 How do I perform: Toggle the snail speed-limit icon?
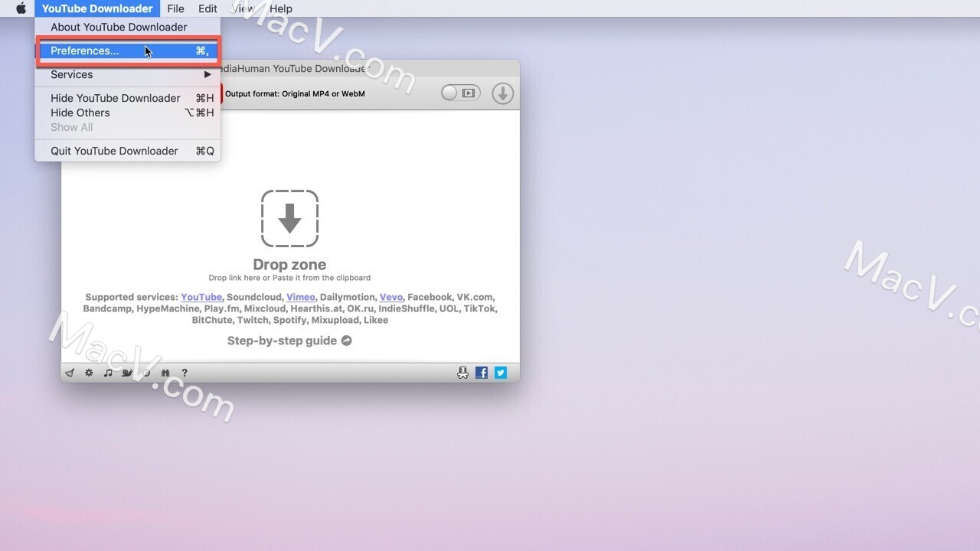(128, 373)
